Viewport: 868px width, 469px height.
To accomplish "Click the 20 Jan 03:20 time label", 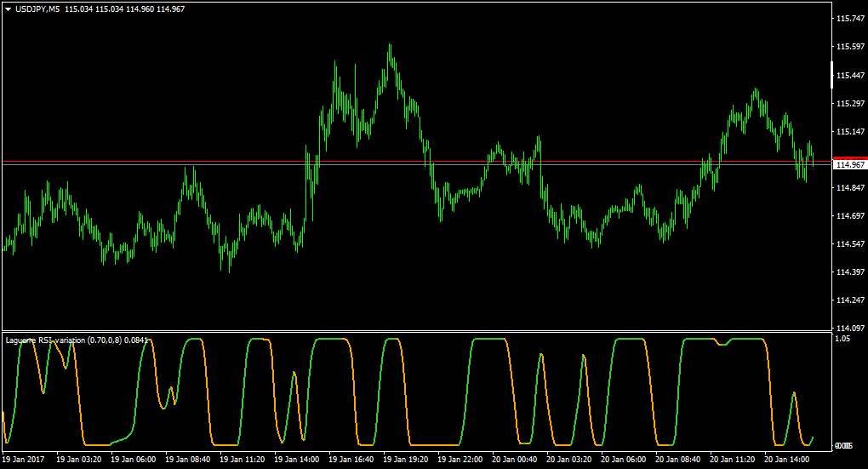I will point(569,459).
